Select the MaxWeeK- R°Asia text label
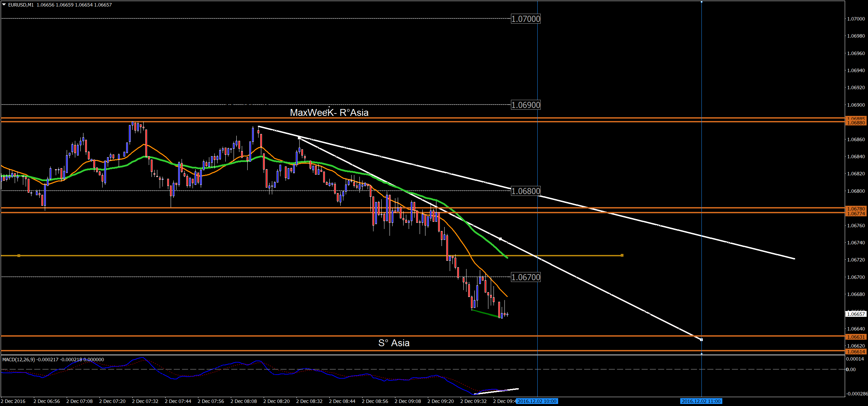 329,112
